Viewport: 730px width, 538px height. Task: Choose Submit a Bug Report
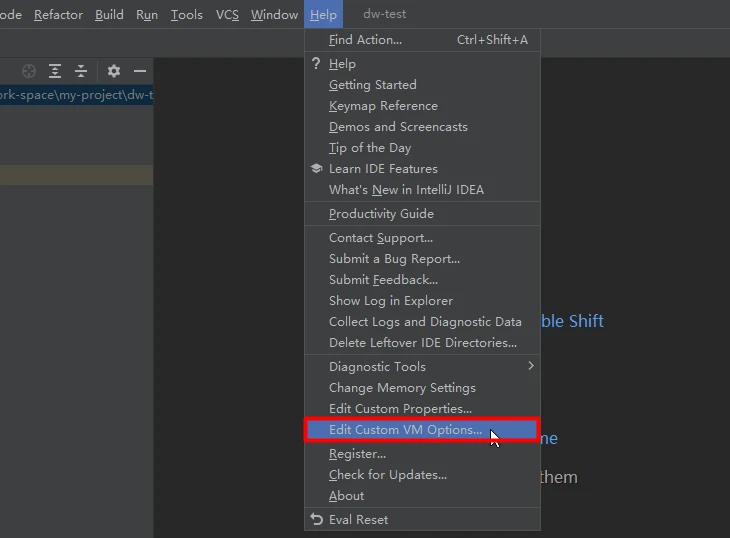394,259
